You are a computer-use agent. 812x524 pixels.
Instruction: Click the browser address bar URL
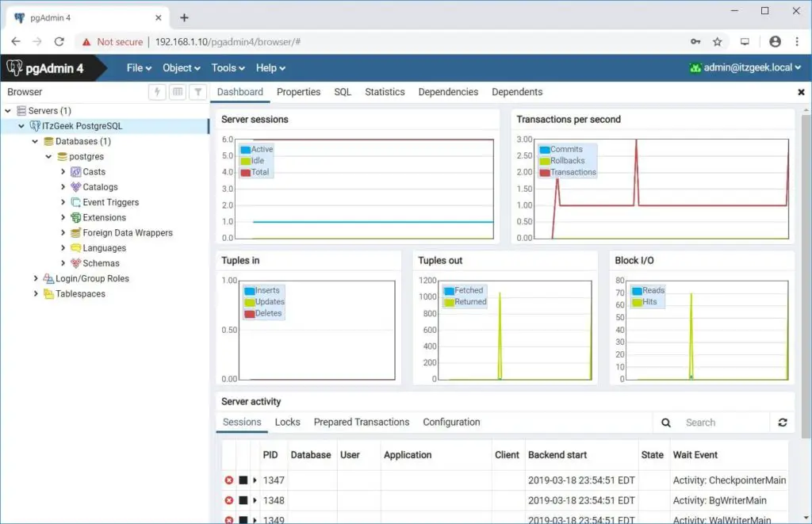click(x=228, y=42)
